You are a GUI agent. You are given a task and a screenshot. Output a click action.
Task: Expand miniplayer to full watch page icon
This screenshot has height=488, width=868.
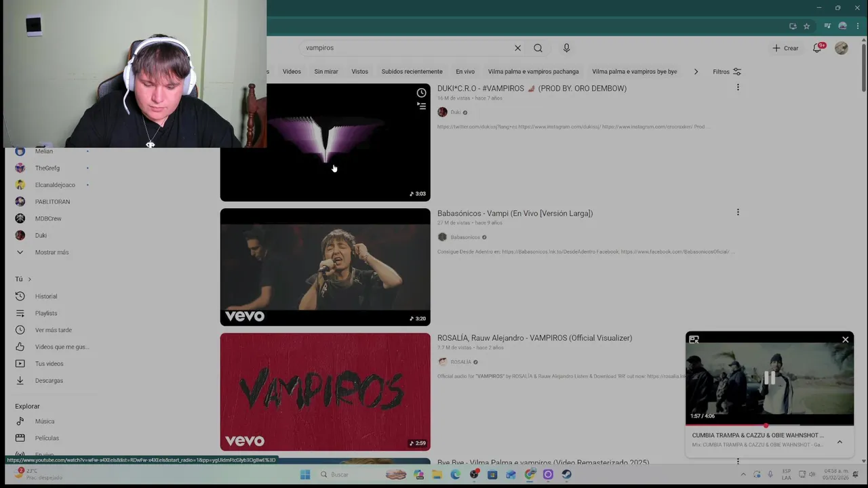(694, 340)
